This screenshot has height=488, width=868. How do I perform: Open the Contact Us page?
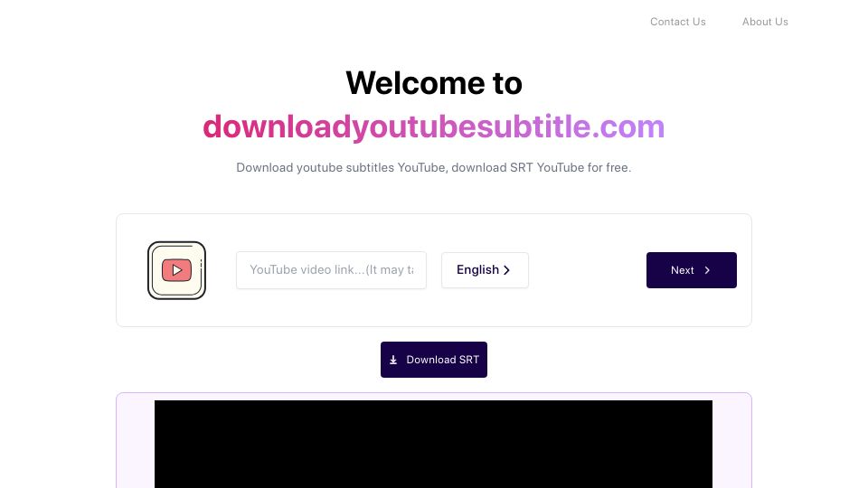pyautogui.click(x=677, y=22)
